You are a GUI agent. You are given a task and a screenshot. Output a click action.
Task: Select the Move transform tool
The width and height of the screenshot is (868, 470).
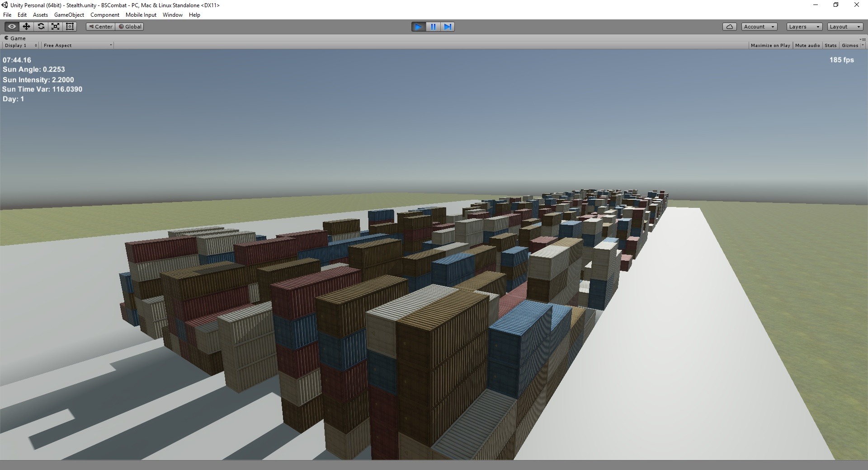(x=26, y=27)
